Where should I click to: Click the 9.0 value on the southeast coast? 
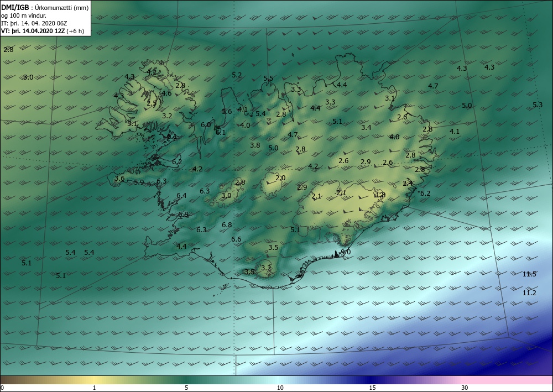(346, 252)
